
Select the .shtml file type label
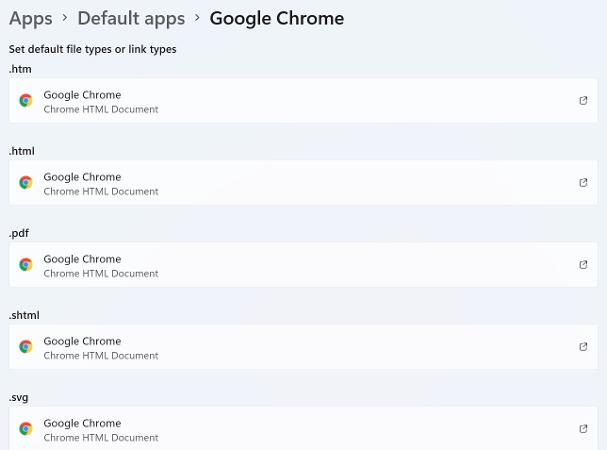click(24, 315)
